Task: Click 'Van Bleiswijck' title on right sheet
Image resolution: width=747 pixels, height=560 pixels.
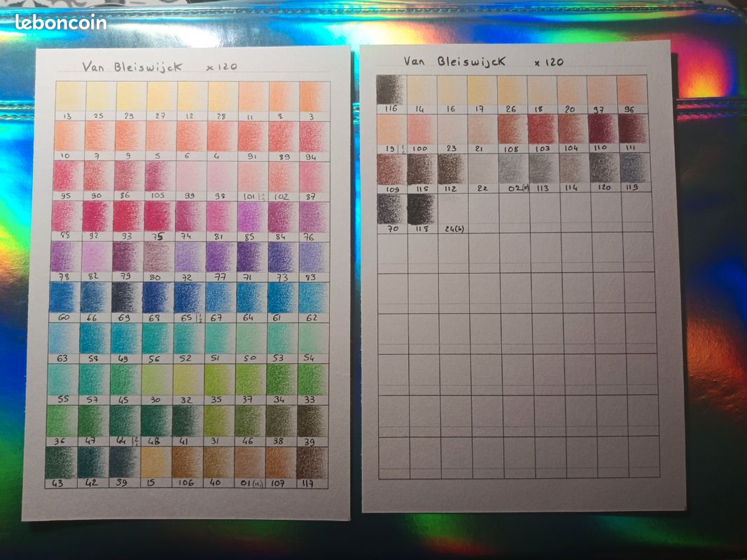Action: pos(454,62)
